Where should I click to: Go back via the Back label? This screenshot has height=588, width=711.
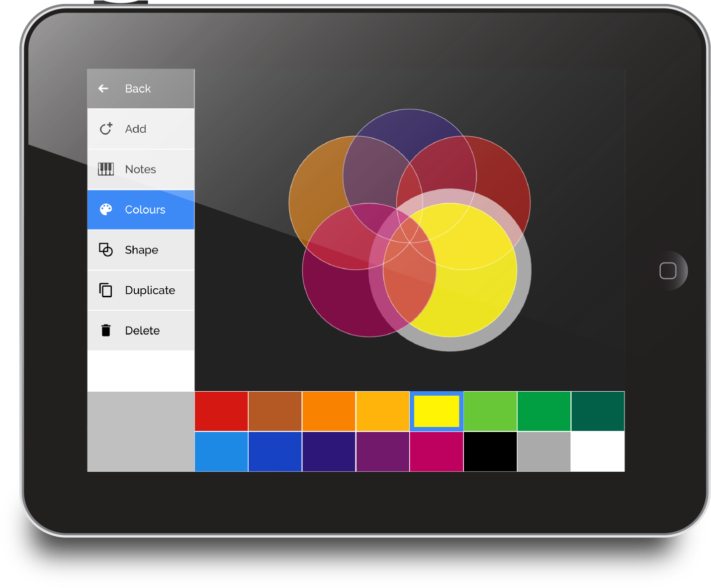138,88
